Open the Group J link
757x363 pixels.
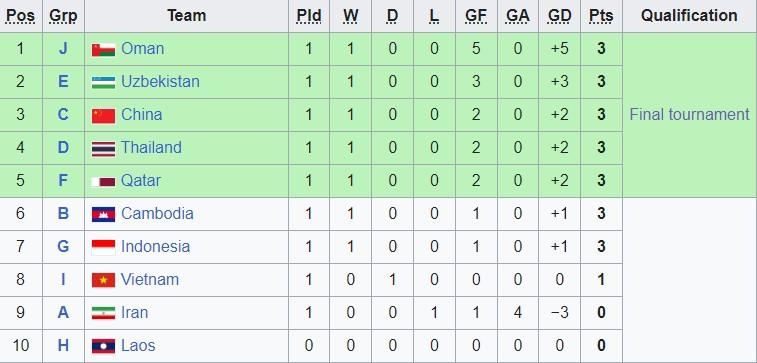63,49
